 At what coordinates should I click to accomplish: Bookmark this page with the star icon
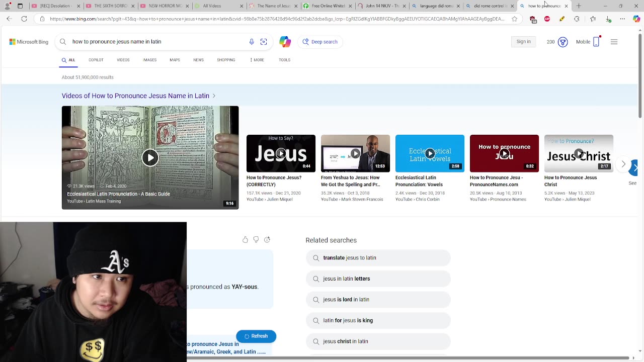click(515, 19)
